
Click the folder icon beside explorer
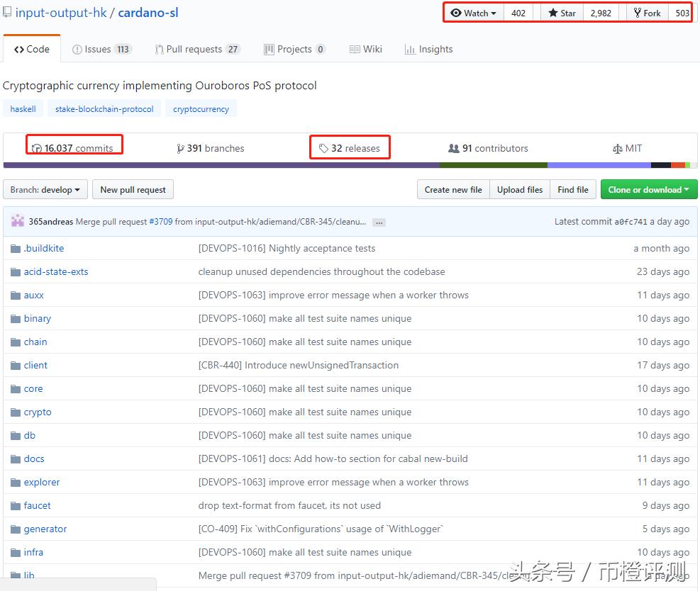click(x=16, y=483)
